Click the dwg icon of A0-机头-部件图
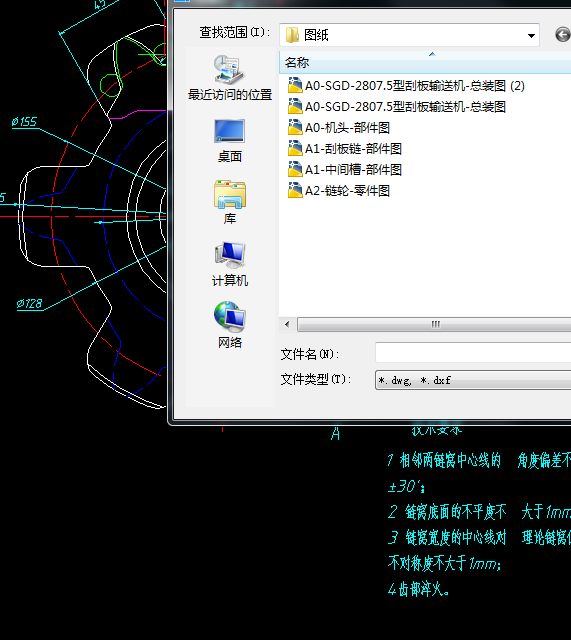This screenshot has height=640, width=571. point(295,128)
